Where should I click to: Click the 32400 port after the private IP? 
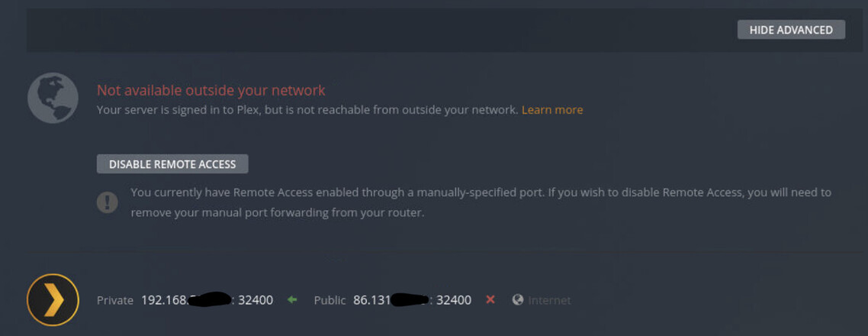[x=256, y=301]
